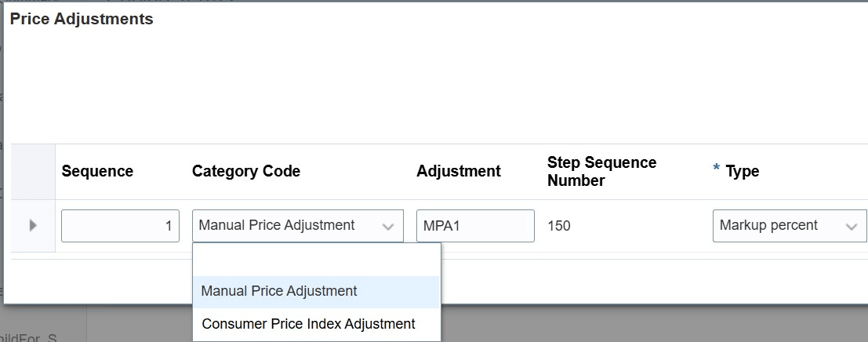Select Consumer Price Index Adjustment option
Viewport: 868px width, 342px height.
tap(308, 324)
